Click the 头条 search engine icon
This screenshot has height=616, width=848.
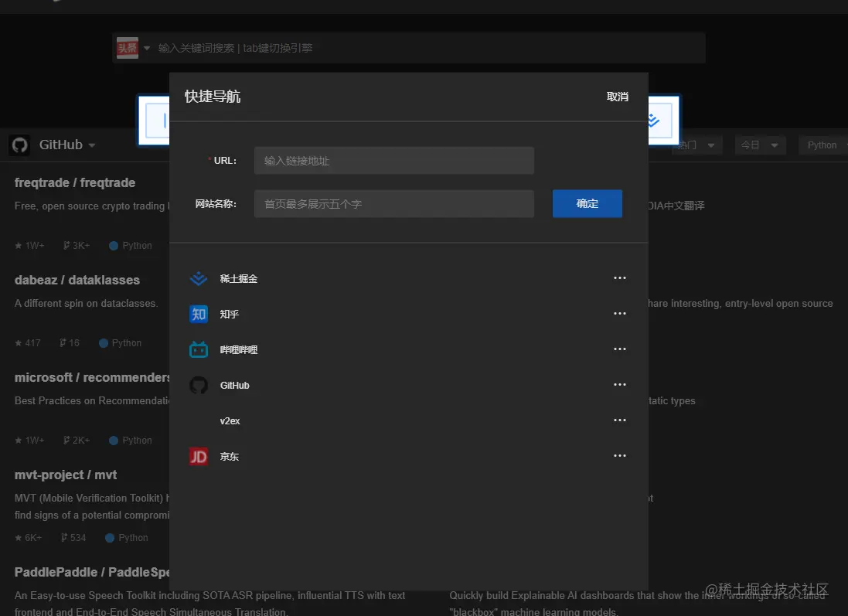tap(128, 48)
